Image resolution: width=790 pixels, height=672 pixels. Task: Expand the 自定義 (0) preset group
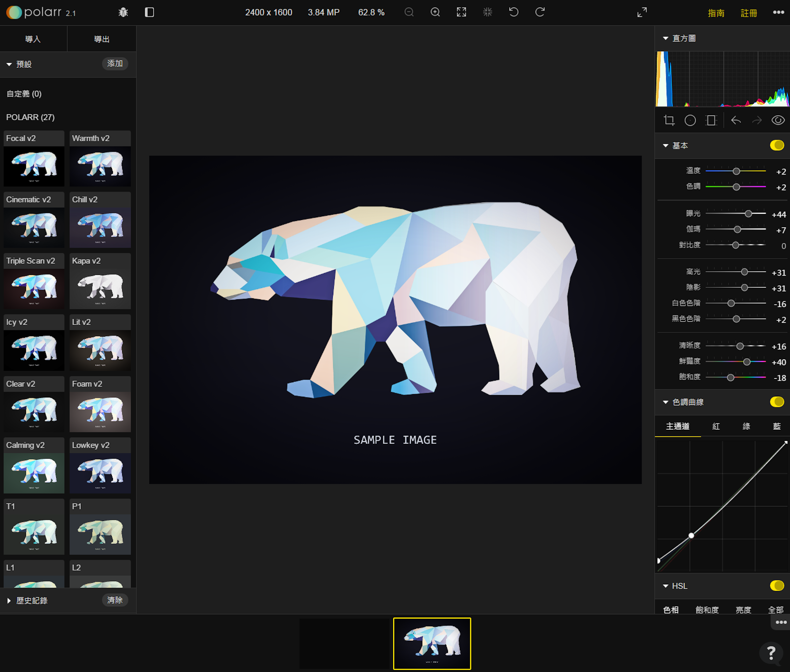24,94
